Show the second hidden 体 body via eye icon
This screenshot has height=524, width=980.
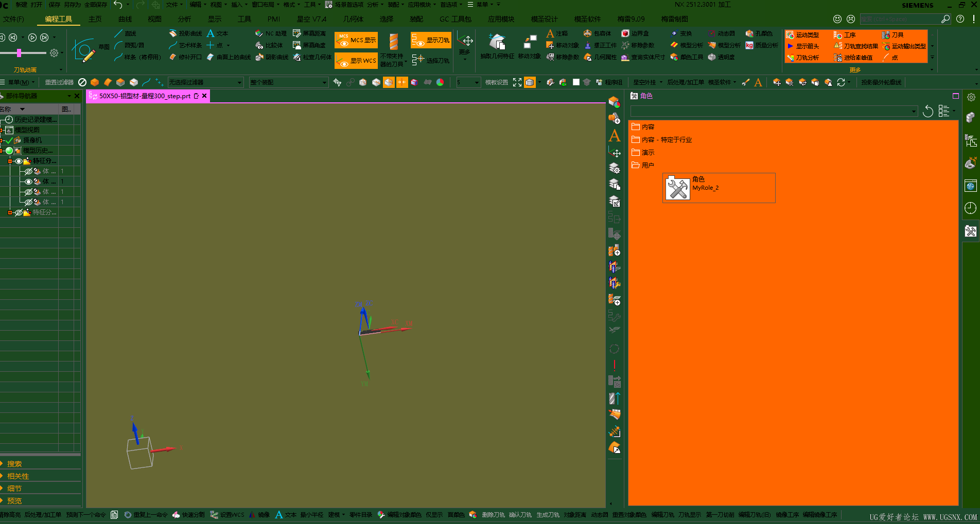point(29,192)
